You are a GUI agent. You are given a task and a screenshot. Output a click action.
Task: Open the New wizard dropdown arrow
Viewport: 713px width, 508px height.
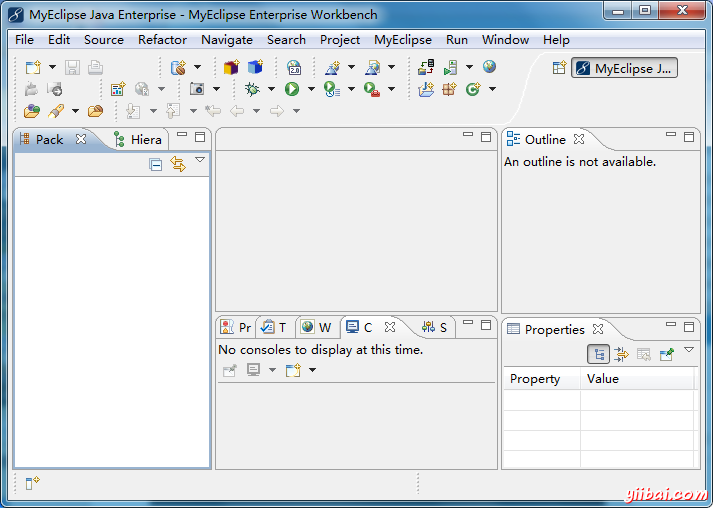(x=52, y=67)
